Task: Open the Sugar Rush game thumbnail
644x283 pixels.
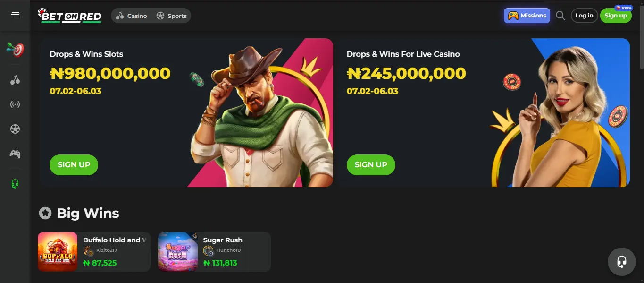Action: click(178, 251)
